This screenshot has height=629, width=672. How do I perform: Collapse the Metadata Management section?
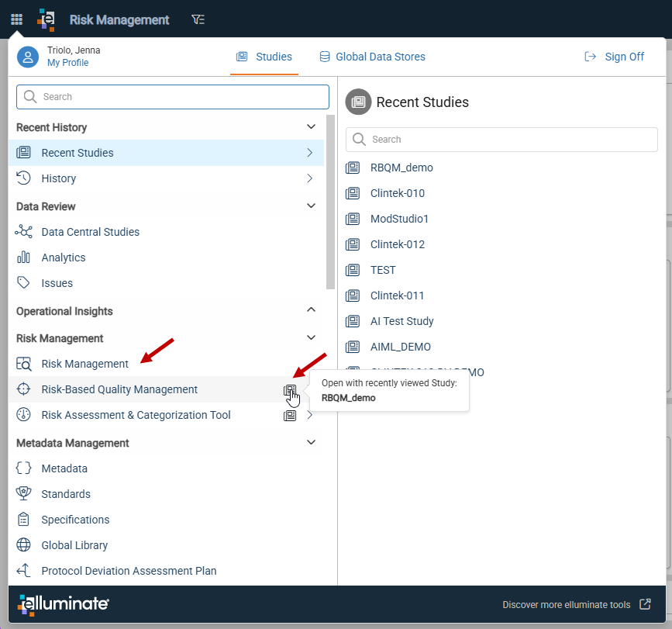[x=311, y=443]
